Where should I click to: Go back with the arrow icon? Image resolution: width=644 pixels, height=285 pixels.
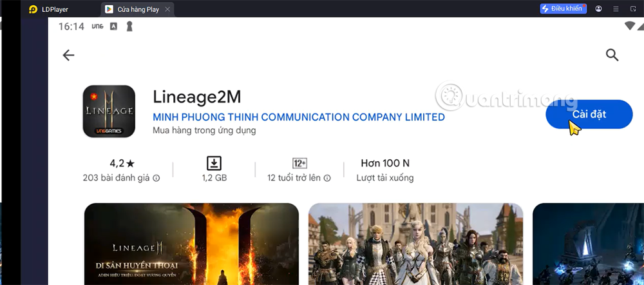tap(68, 55)
